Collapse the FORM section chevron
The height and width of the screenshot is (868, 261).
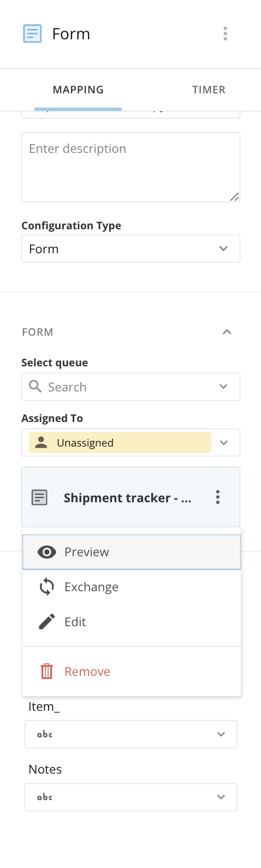point(227,332)
